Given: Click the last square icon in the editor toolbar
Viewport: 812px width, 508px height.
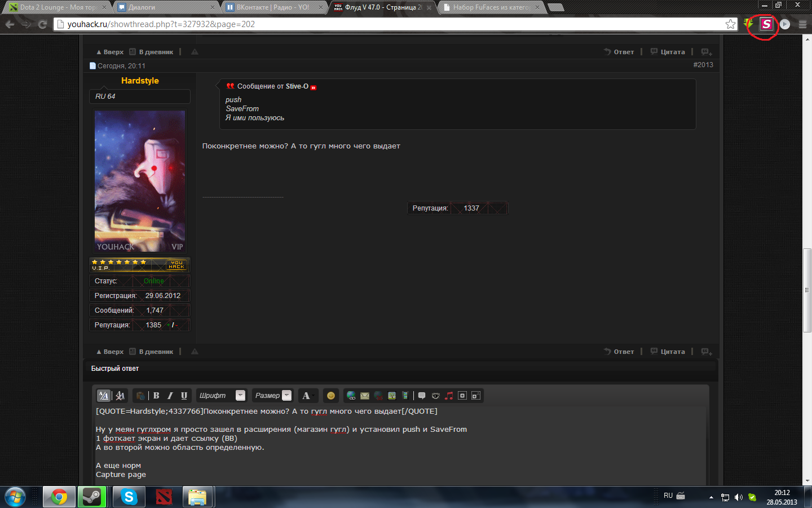Looking at the screenshot, I should 476,396.
